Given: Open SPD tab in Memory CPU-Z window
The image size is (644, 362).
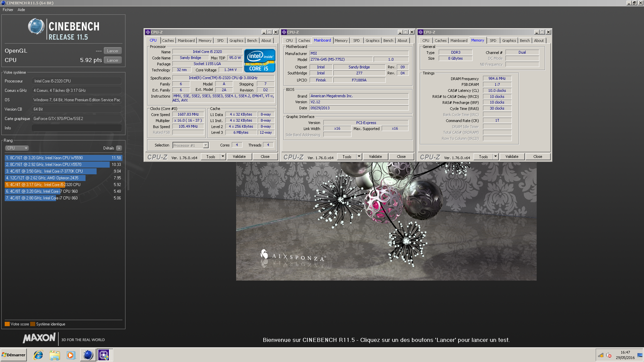Looking at the screenshot, I should (x=493, y=41).
